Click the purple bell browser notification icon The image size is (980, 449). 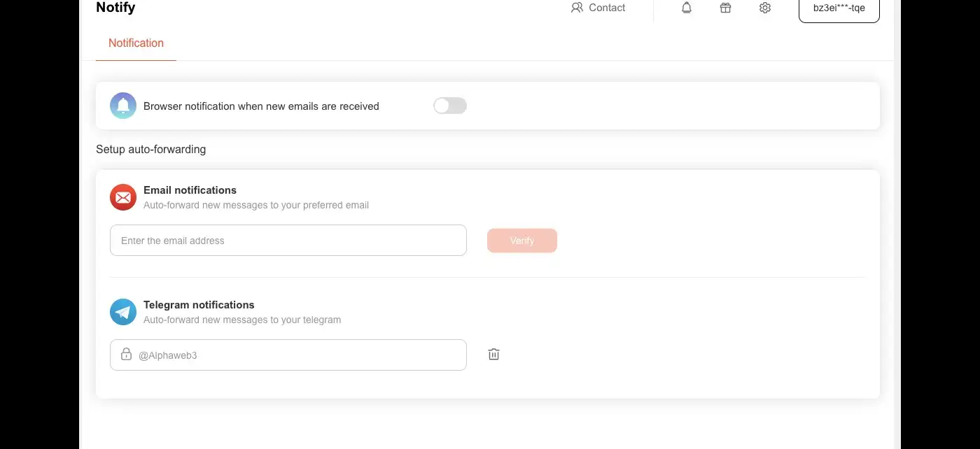pyautogui.click(x=123, y=106)
